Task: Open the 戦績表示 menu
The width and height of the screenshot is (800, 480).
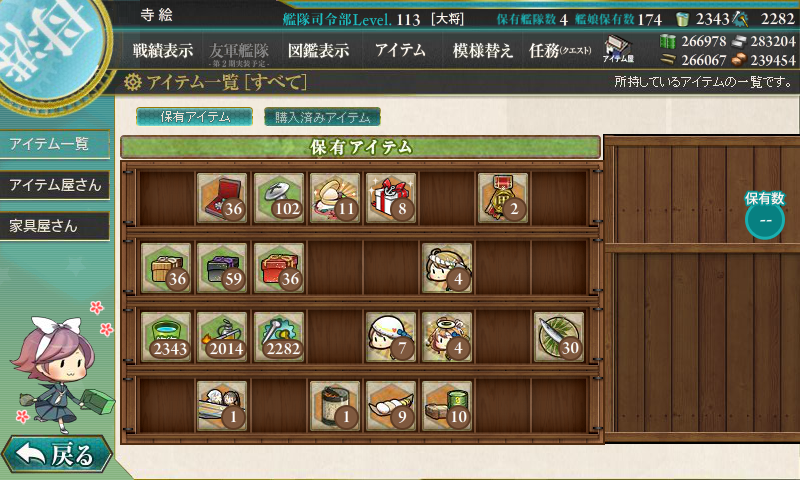Action: click(x=163, y=50)
